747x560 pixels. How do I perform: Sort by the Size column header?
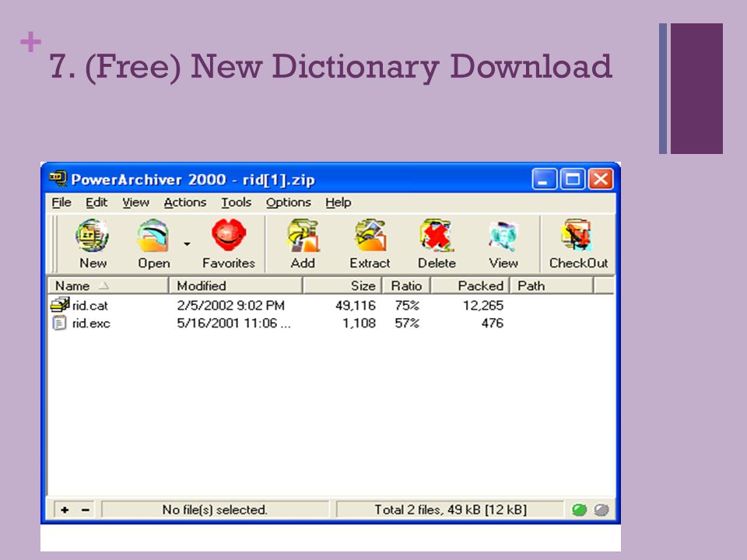342,285
